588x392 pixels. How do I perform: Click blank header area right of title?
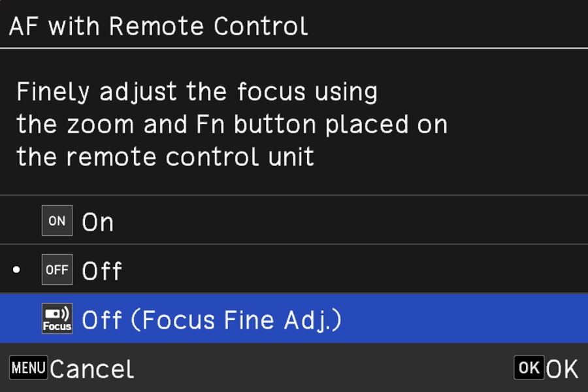pos(457,27)
